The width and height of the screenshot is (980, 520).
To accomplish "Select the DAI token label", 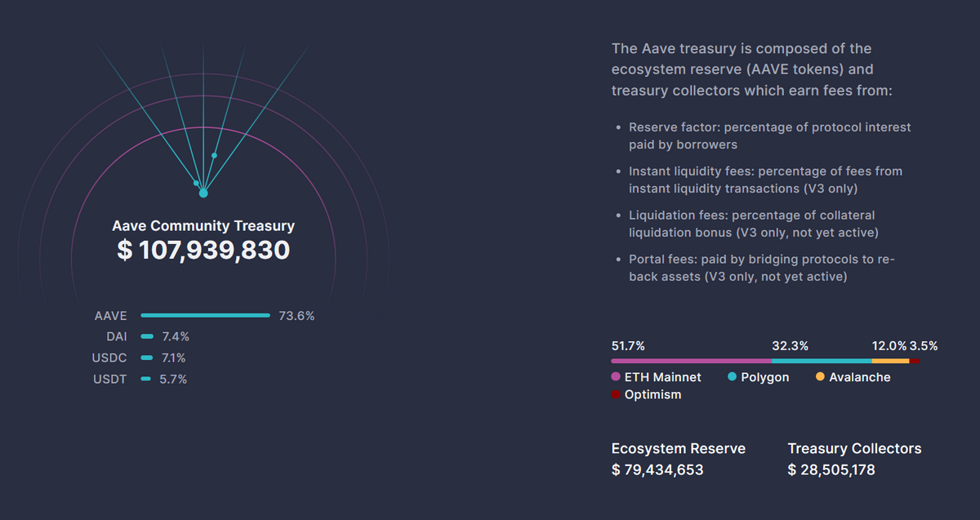I will coord(118,336).
